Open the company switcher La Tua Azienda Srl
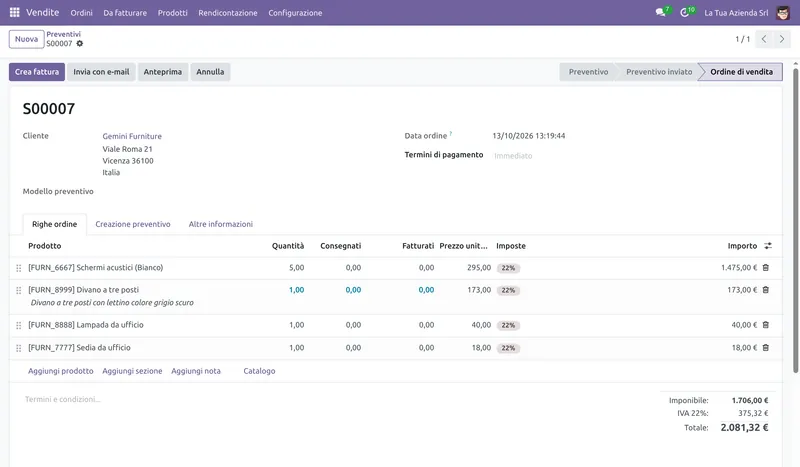 pos(736,13)
